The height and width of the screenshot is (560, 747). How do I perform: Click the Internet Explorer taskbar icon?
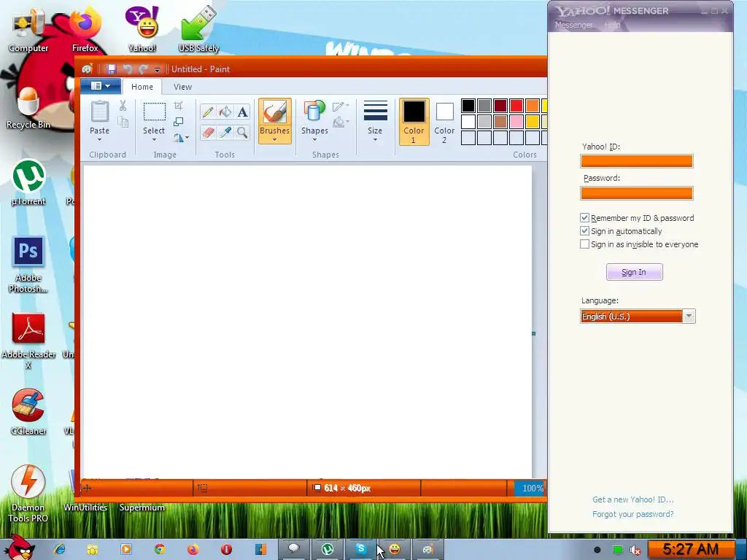(x=60, y=549)
